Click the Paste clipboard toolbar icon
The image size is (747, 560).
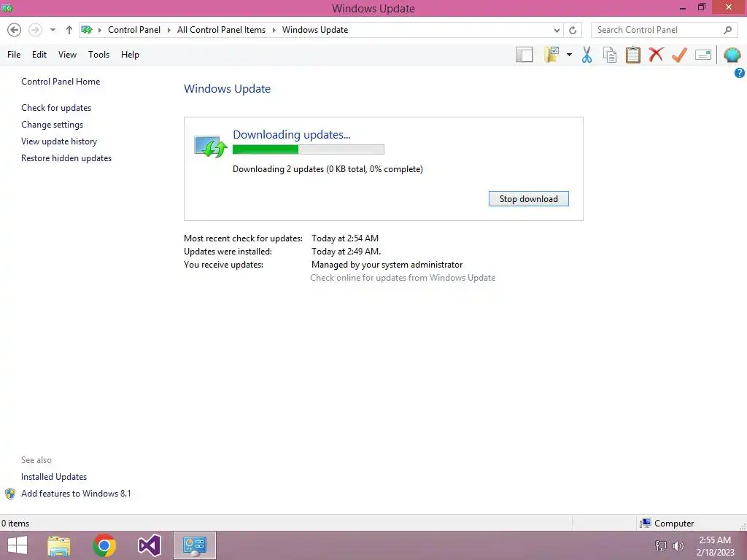[633, 55]
